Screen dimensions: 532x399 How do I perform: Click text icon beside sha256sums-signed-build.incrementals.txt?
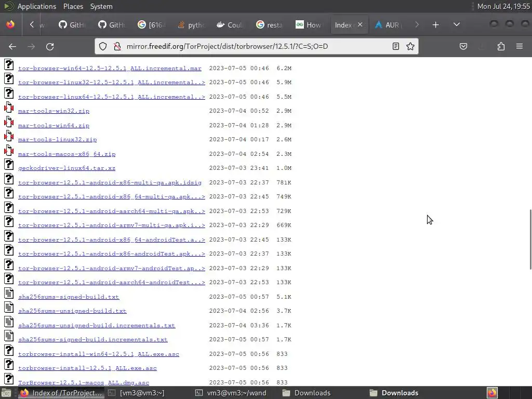tap(9, 336)
